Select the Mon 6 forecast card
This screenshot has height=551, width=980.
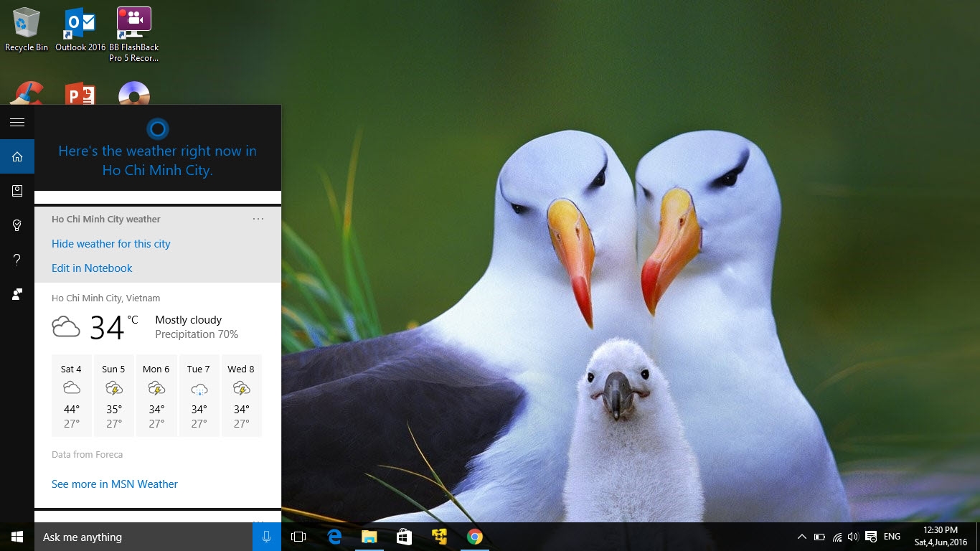156,395
